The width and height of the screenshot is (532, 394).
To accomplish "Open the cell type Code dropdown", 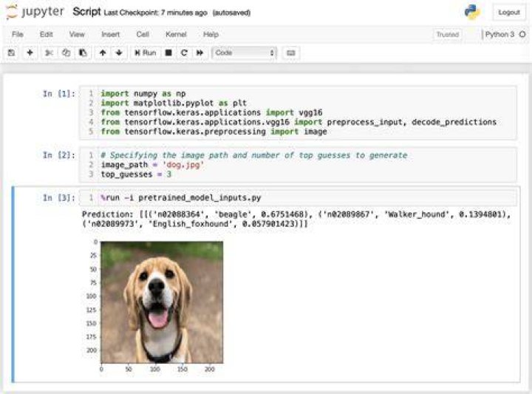I will point(245,52).
